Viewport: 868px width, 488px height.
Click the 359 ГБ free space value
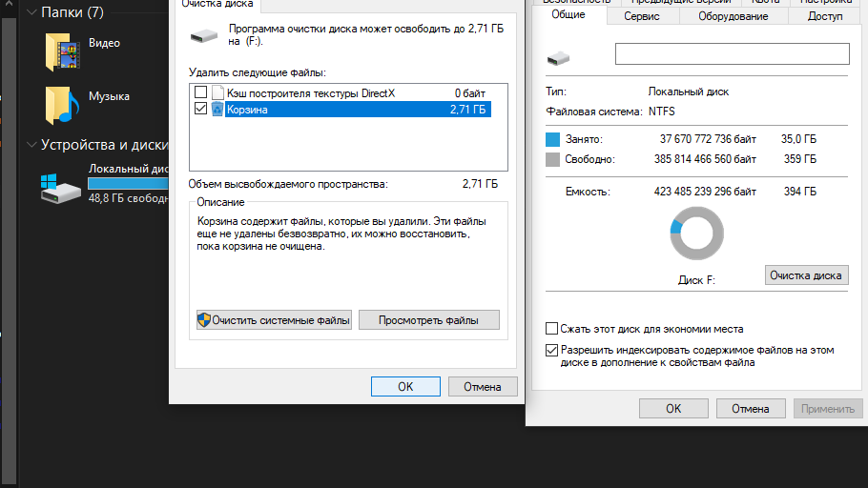coord(800,159)
